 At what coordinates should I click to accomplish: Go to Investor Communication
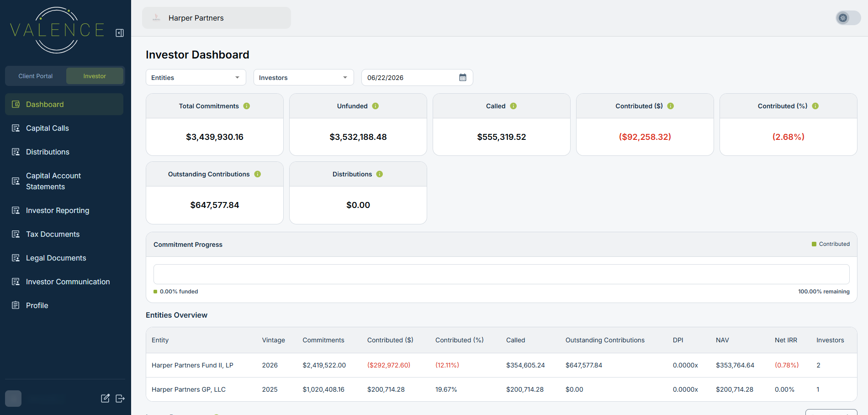click(64, 282)
